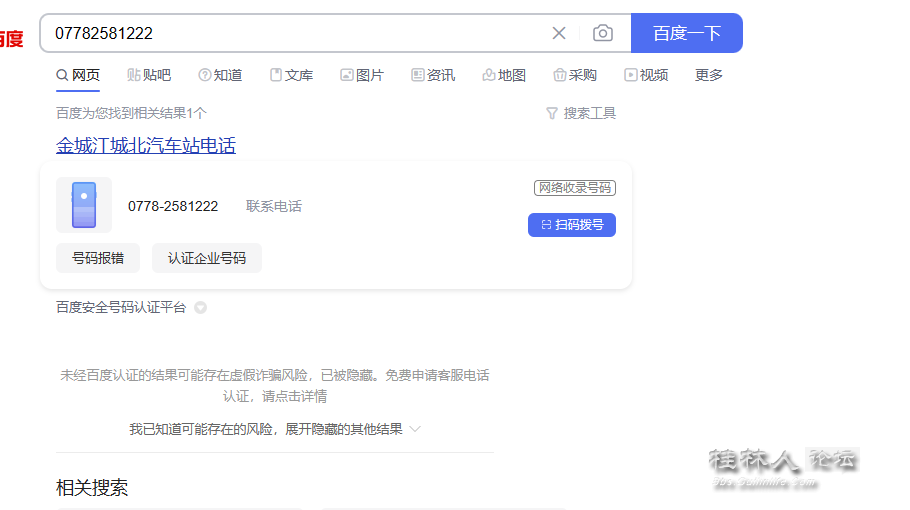Go to the 资讯 tab
910x510 pixels.
coord(433,75)
